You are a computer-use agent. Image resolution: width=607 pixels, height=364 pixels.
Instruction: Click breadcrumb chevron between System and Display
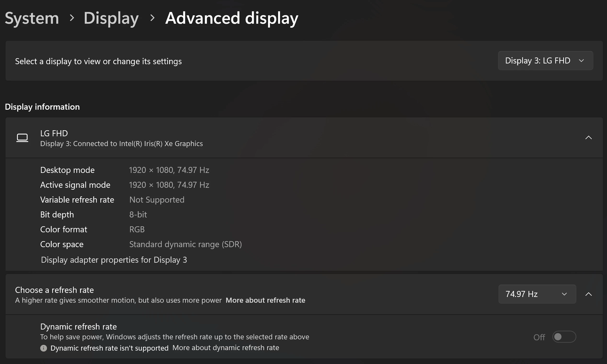pos(72,18)
